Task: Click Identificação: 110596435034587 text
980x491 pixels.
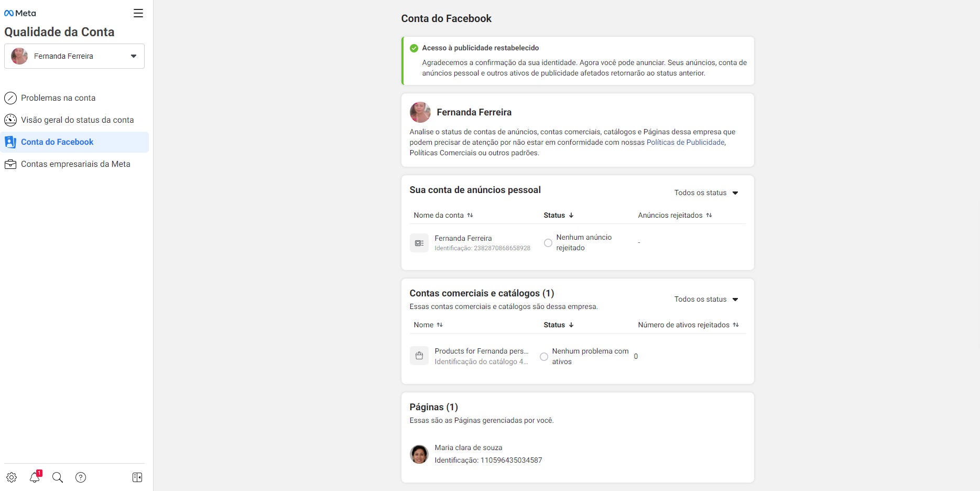Action: 488,460
